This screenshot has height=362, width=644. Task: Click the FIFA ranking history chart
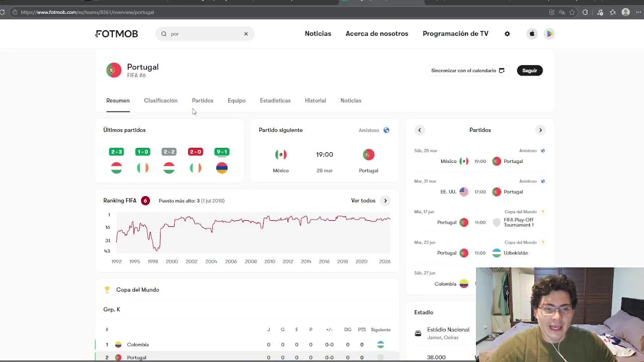(253, 233)
